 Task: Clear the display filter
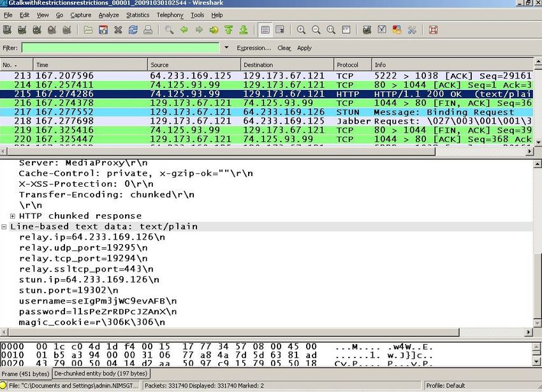pos(284,48)
